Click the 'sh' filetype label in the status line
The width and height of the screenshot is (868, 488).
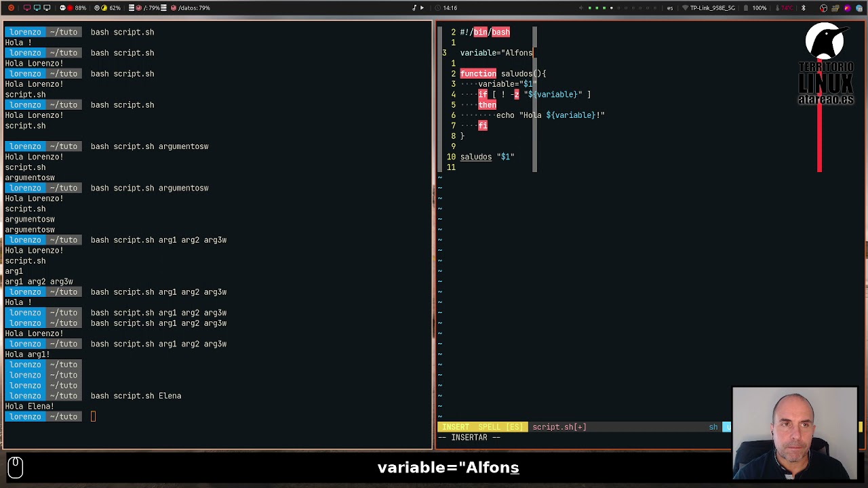point(713,427)
